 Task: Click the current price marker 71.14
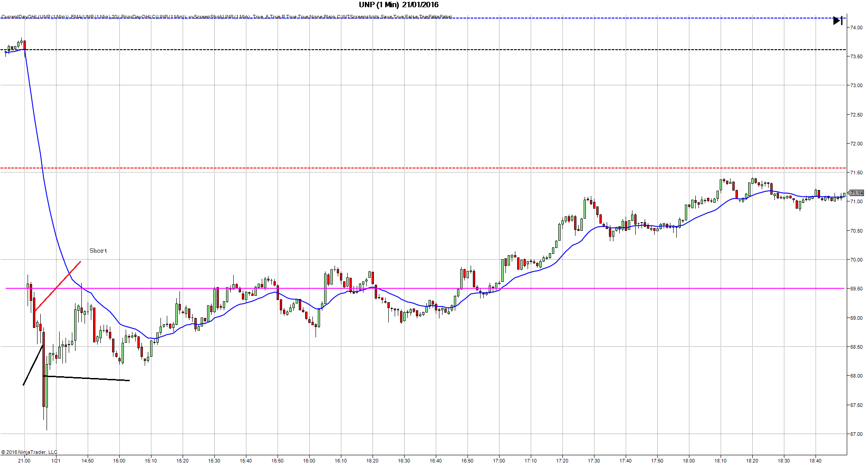856,193
